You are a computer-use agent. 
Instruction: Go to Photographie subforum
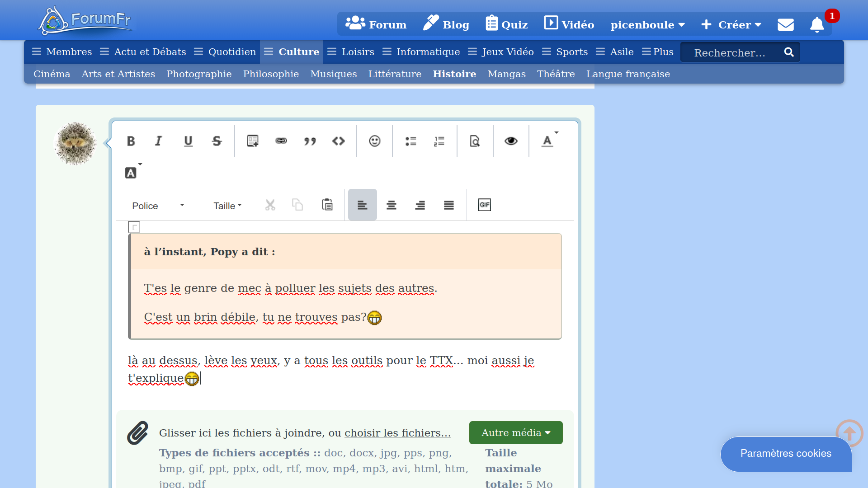[199, 74]
